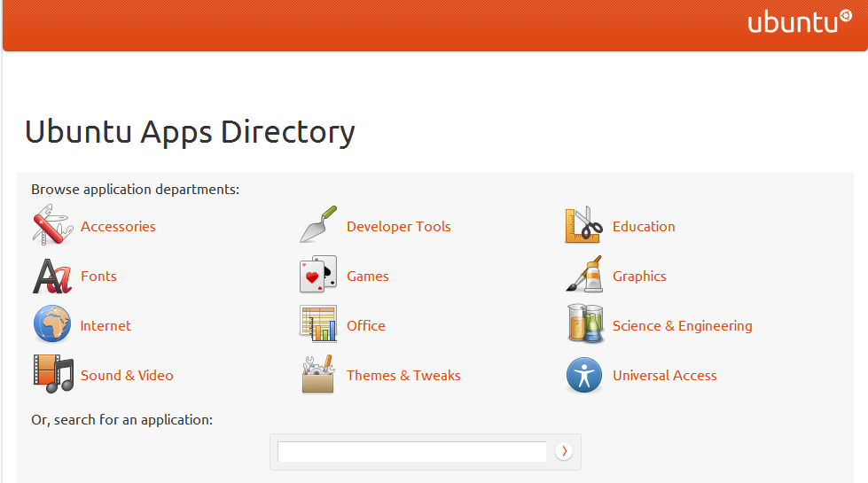Click the 'Browse application departments:' text
The width and height of the screenshot is (868, 483).
pyautogui.click(x=135, y=190)
